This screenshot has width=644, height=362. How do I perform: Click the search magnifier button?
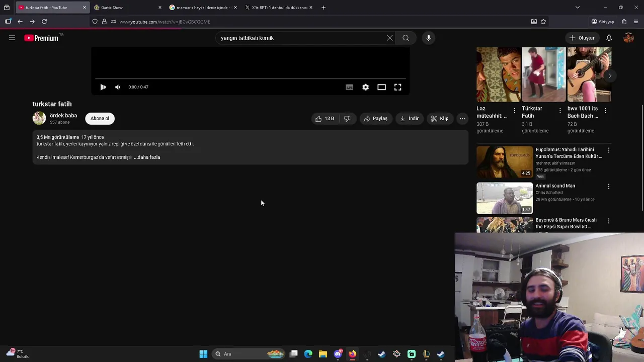click(406, 38)
